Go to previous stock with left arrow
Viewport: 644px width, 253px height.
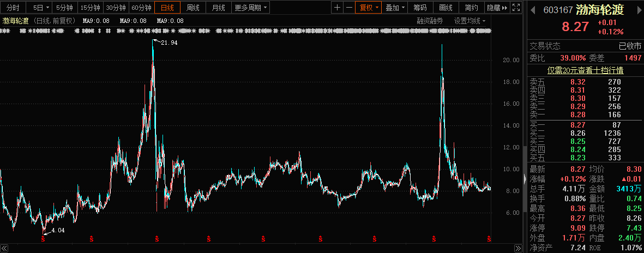pyautogui.click(x=533, y=10)
